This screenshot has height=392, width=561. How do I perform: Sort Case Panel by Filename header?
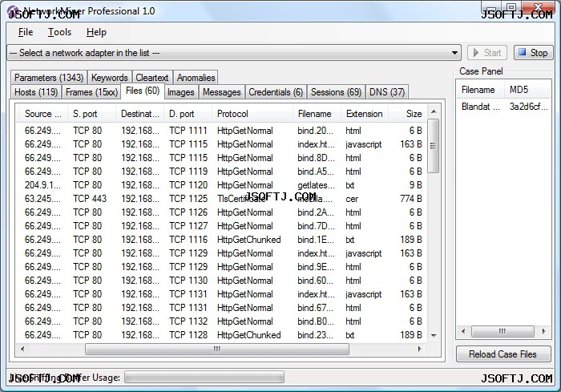pyautogui.click(x=480, y=90)
